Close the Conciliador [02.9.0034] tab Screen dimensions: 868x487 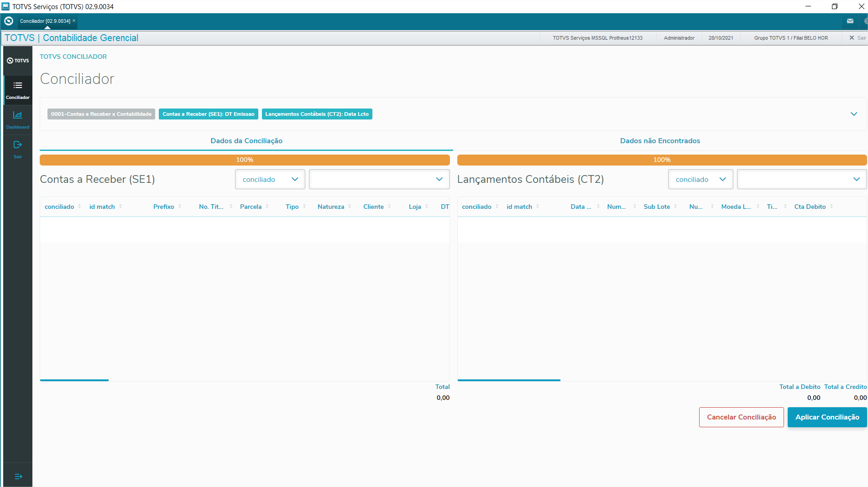[x=74, y=21]
